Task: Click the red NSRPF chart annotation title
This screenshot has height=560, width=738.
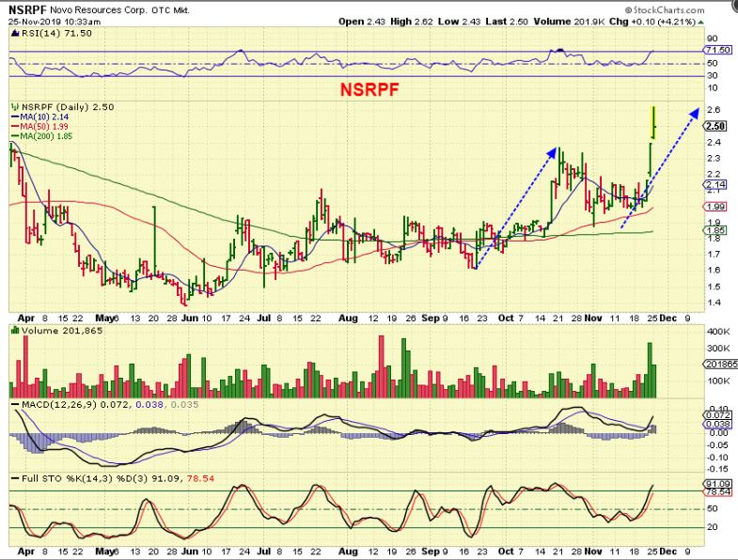Action: coord(369,89)
